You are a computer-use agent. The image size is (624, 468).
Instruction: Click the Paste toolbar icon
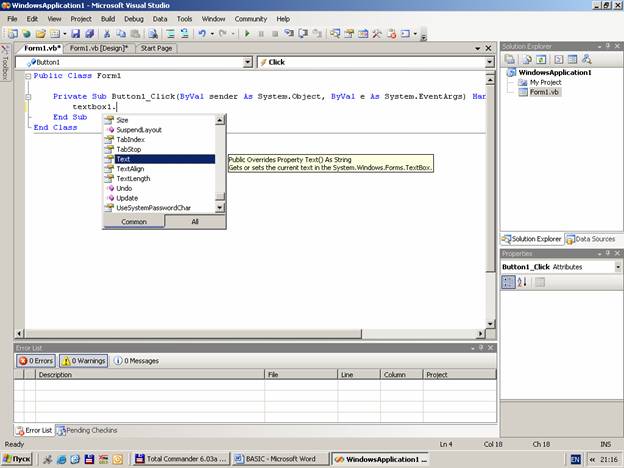pos(135,34)
